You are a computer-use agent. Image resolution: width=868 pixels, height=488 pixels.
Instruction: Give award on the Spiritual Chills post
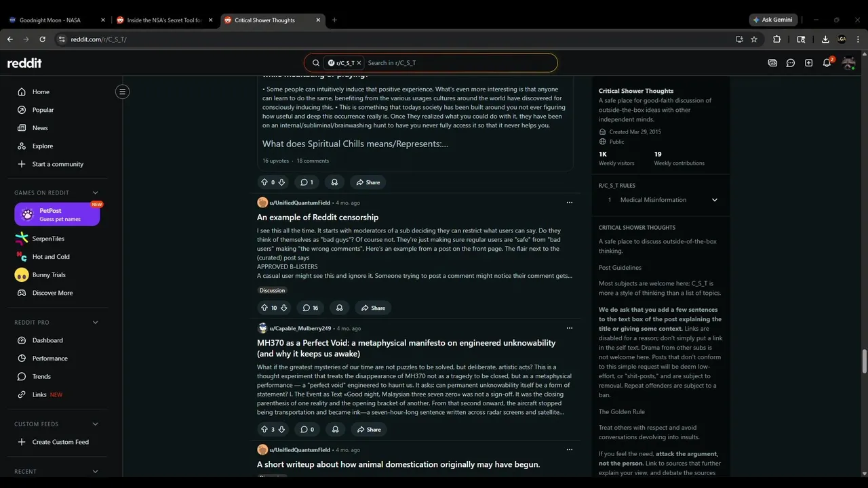click(334, 182)
